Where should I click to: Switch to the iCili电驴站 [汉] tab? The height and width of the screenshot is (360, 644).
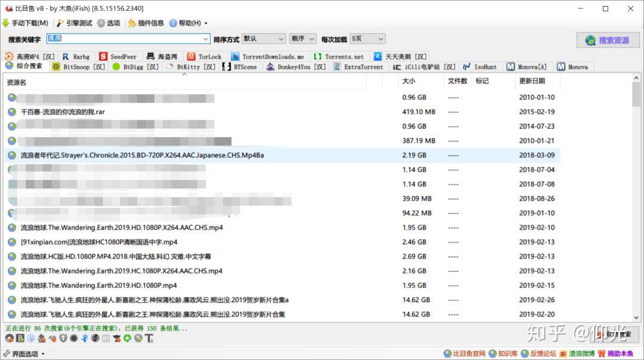click(x=425, y=67)
